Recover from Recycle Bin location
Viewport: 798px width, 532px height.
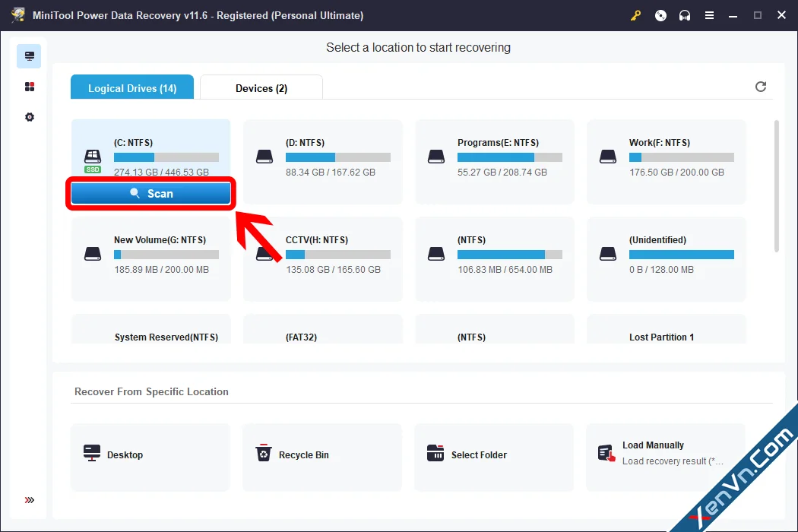(322, 458)
